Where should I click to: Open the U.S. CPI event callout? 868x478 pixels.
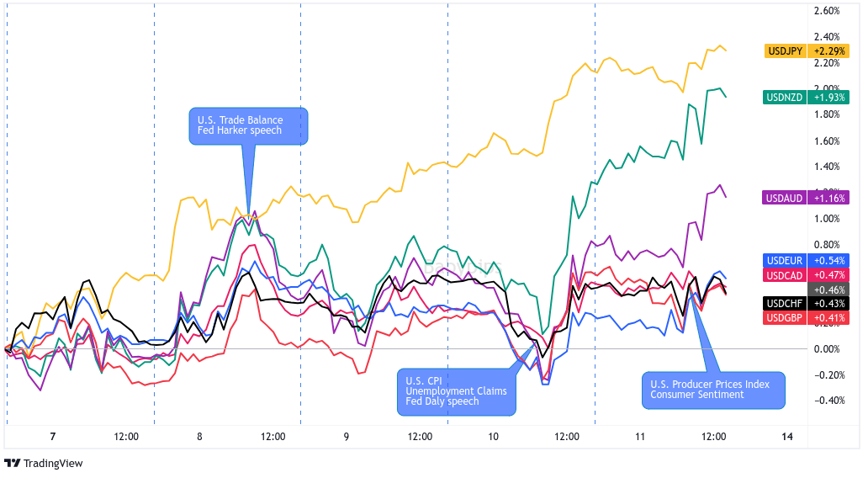(456, 390)
